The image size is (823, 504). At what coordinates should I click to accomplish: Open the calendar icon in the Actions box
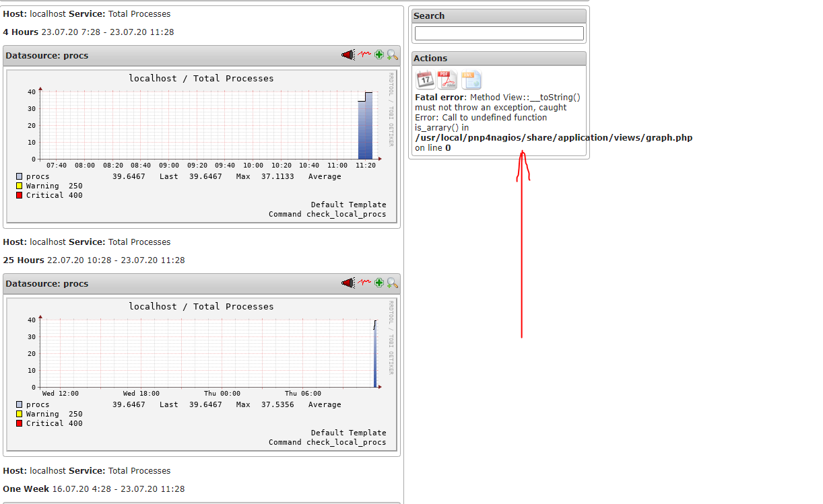tap(425, 79)
